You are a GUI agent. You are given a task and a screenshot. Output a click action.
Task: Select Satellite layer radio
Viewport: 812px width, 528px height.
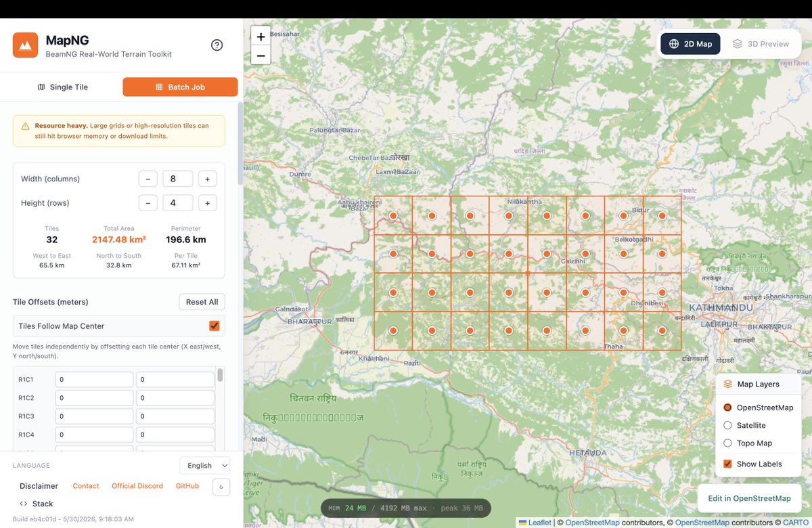[728, 425]
